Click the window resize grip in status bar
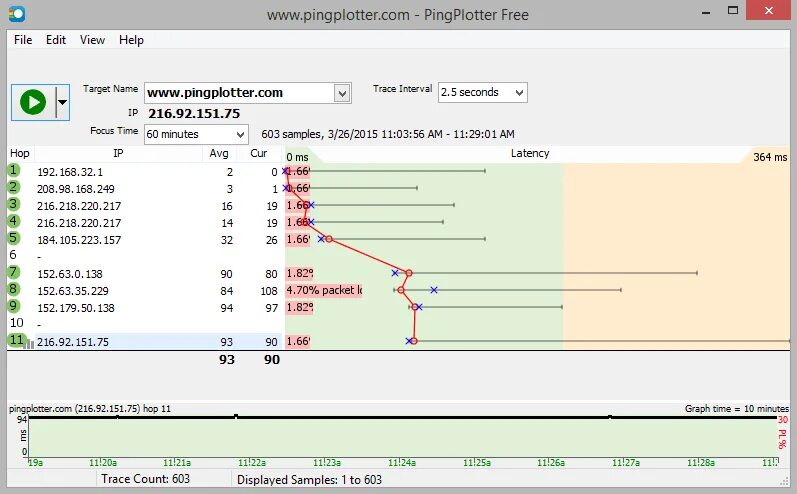Screen dimensions: 797x494 (x=785, y=481)
